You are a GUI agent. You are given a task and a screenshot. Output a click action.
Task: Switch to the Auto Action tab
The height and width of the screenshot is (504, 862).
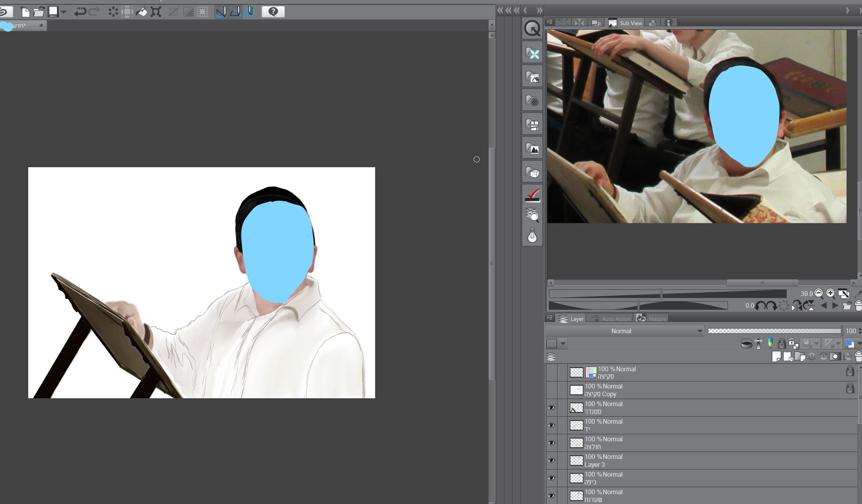point(611,319)
